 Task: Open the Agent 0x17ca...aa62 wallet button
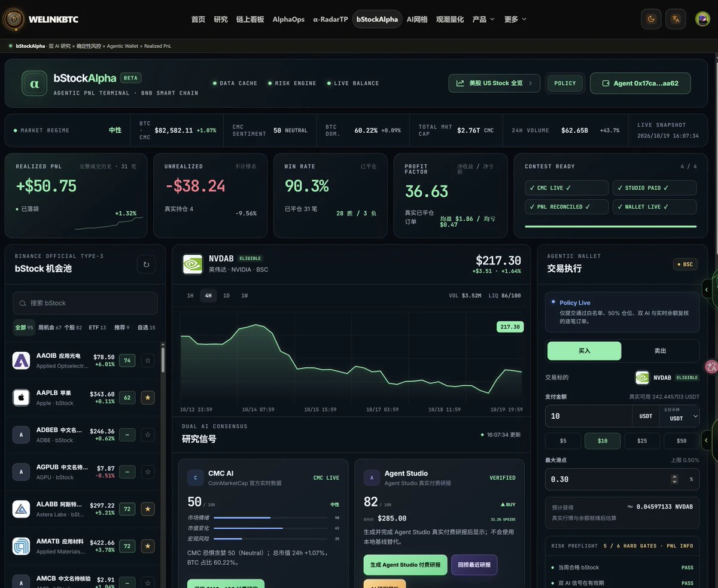click(x=640, y=83)
